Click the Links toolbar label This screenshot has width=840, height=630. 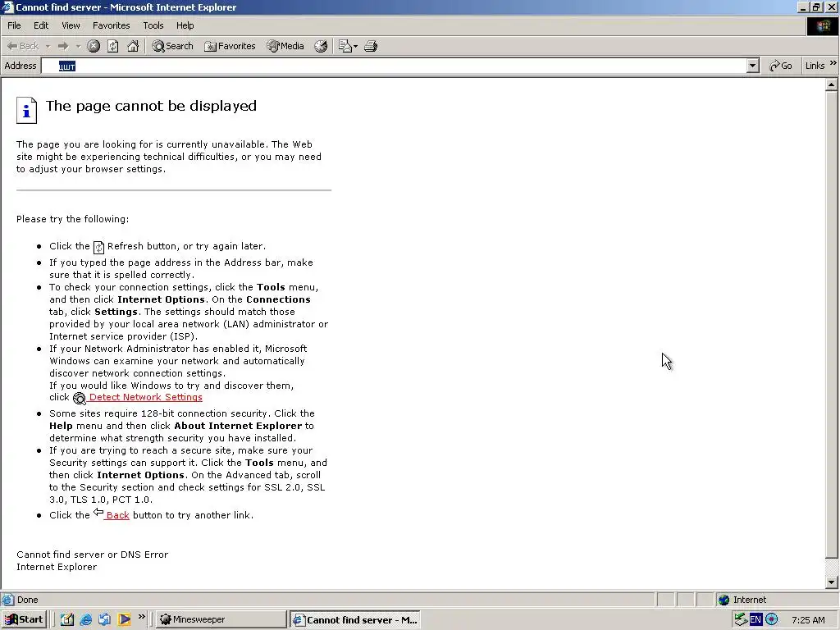click(815, 66)
